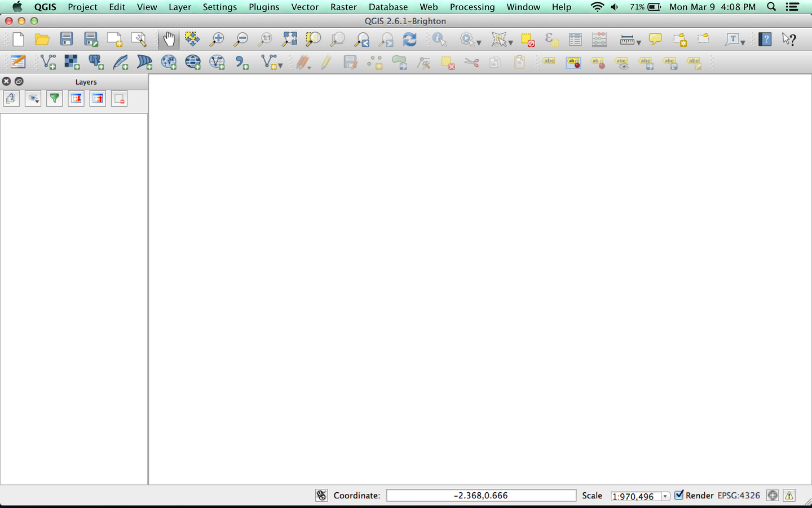Screen dimensions: 812x508
Task: Open the Scale combo box dropdown
Action: click(x=665, y=496)
